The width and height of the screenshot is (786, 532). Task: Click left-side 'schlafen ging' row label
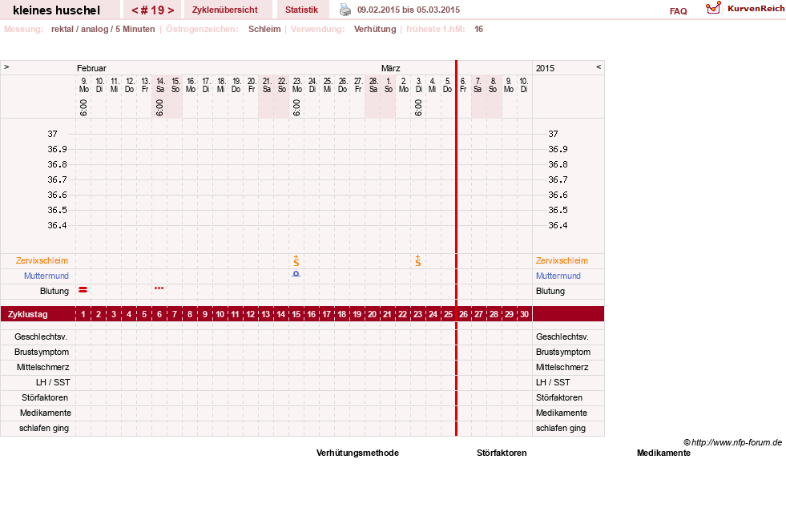(44, 428)
